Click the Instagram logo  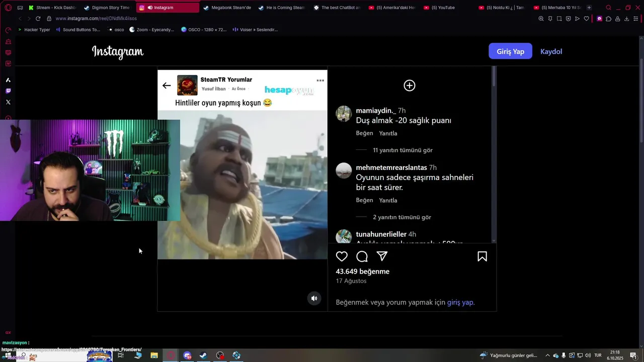pos(118,52)
